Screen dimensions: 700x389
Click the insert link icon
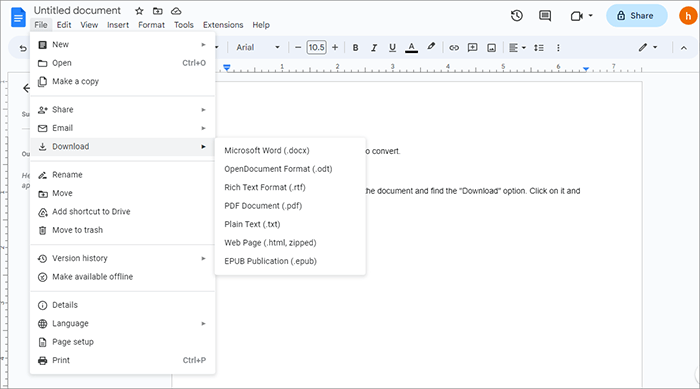[454, 47]
